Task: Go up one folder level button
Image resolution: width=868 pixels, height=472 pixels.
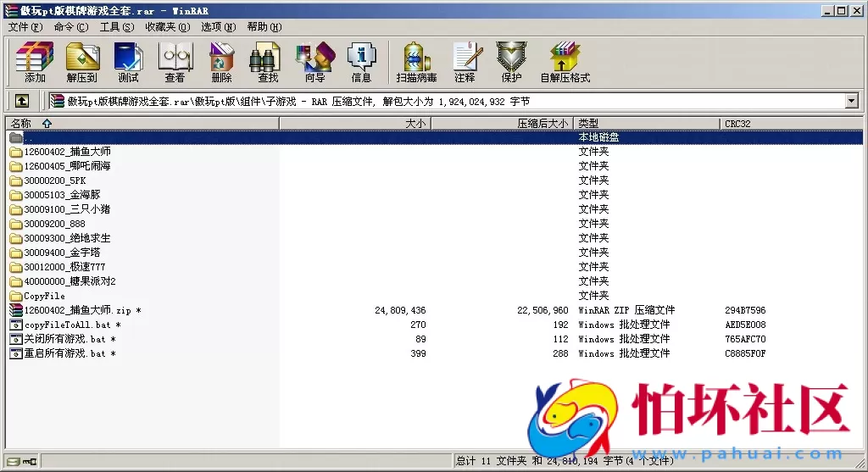Action: pos(21,101)
